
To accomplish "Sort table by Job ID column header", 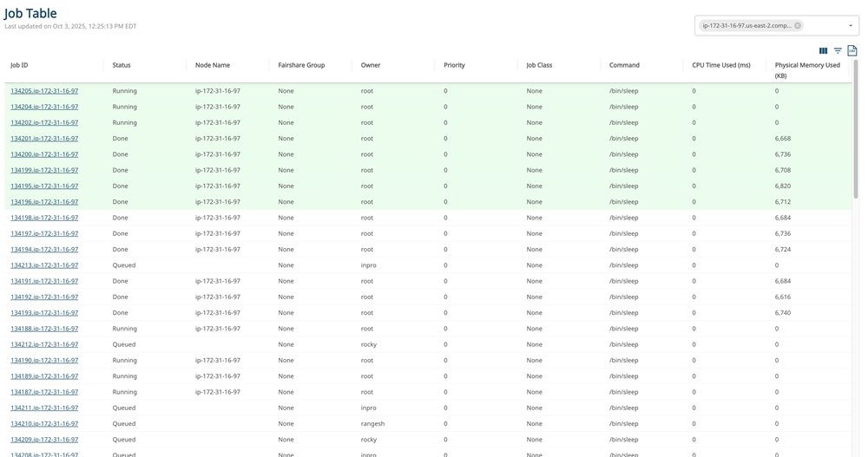I will [19, 65].
